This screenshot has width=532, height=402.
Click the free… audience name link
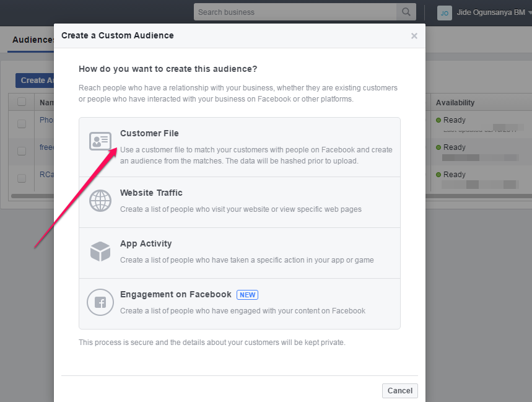[x=46, y=147]
